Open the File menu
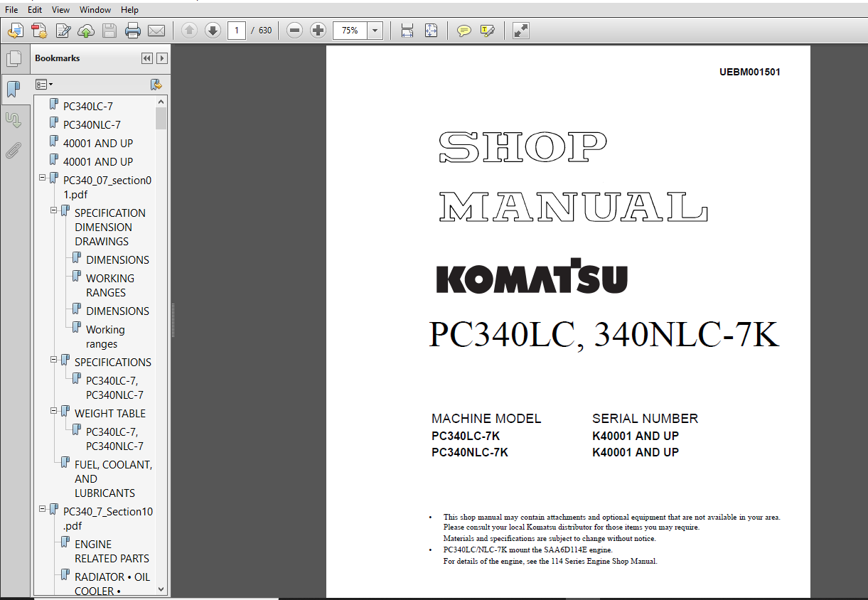The height and width of the screenshot is (600, 868). point(11,10)
